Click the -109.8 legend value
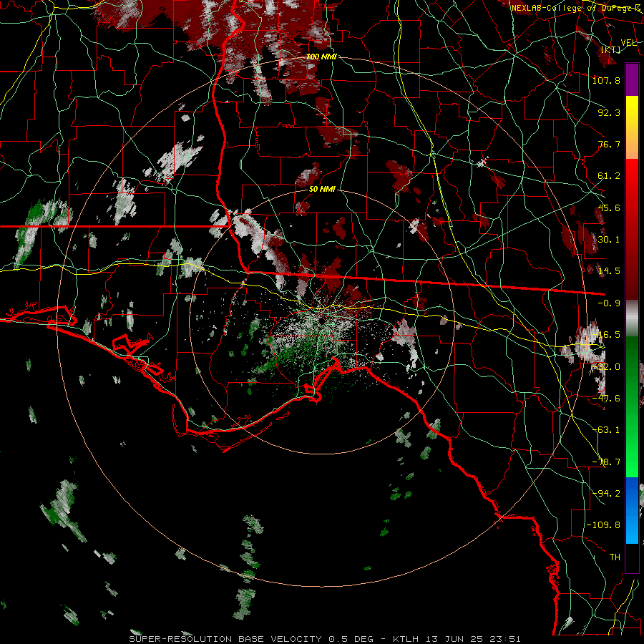 tap(603, 525)
